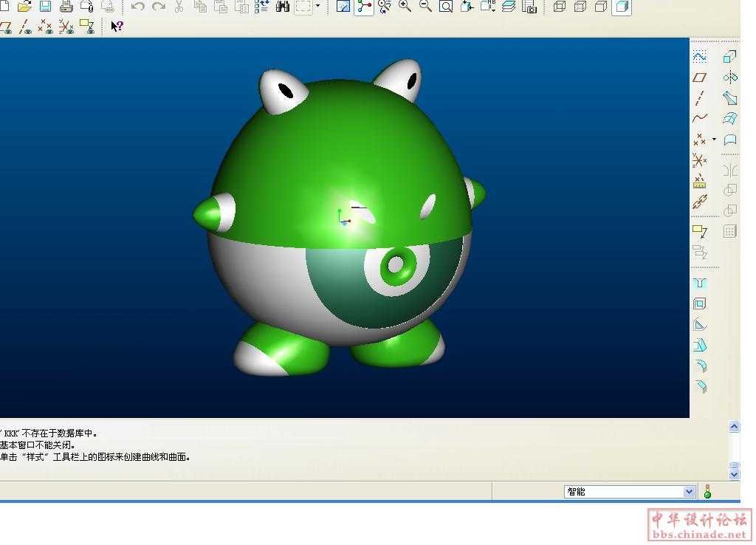Expand the Datum Point tool flyout arrow
This screenshot has width=756, height=545.
[x=714, y=140]
